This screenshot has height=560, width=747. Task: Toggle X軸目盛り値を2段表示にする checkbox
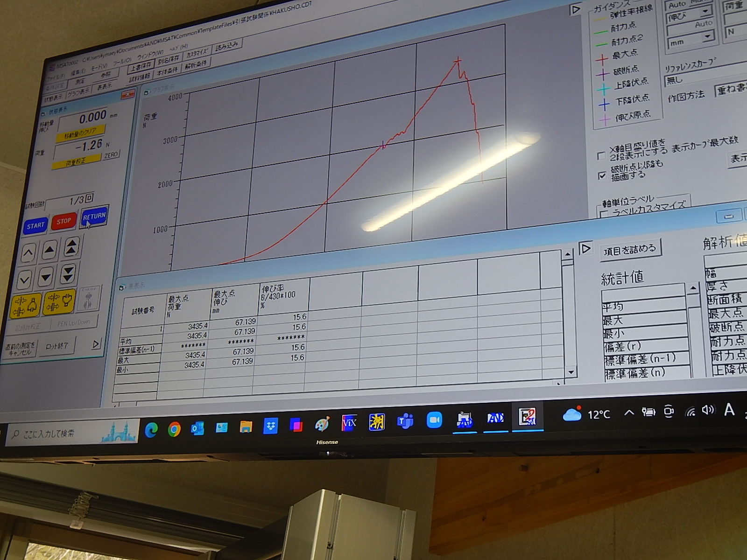[602, 155]
